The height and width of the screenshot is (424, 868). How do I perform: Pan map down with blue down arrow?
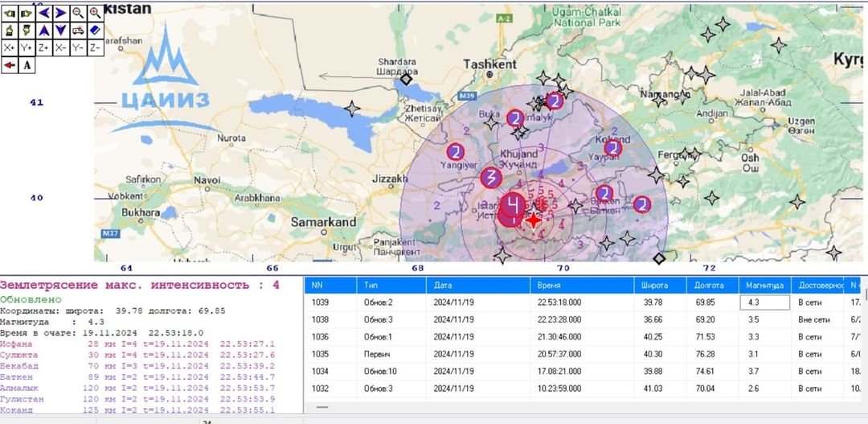tap(61, 31)
